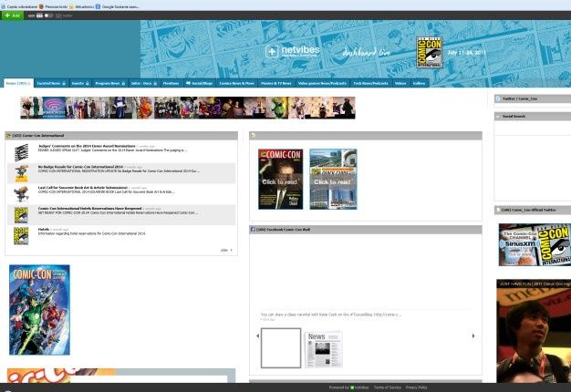The height and width of the screenshot is (392, 571).
Task: Open the Hotels article link
Action: click(44, 230)
